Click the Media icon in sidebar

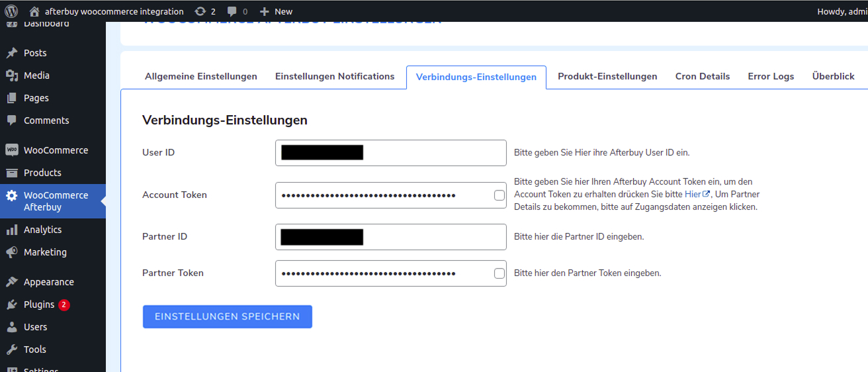point(12,75)
